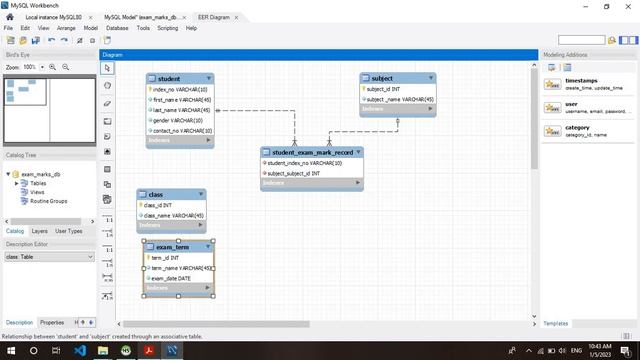Screen dimensions: 640x360
Task: Undo the last diagram action
Action: [51, 40]
